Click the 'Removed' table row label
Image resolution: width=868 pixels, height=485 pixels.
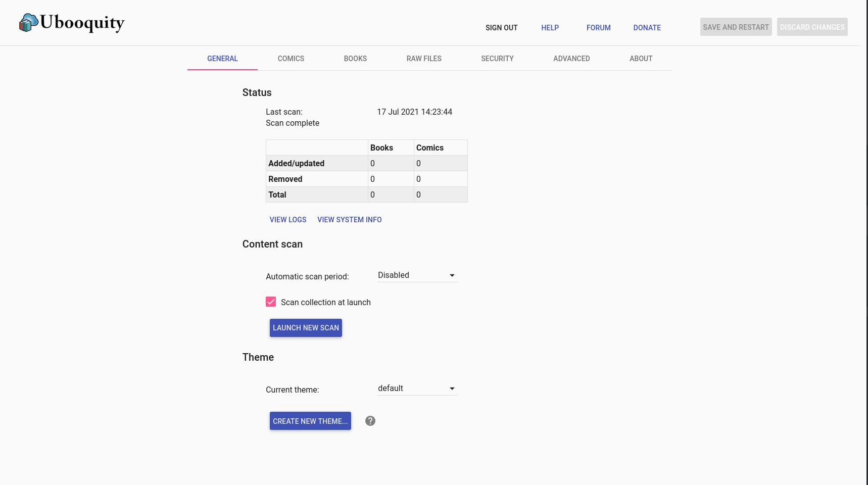pos(285,179)
